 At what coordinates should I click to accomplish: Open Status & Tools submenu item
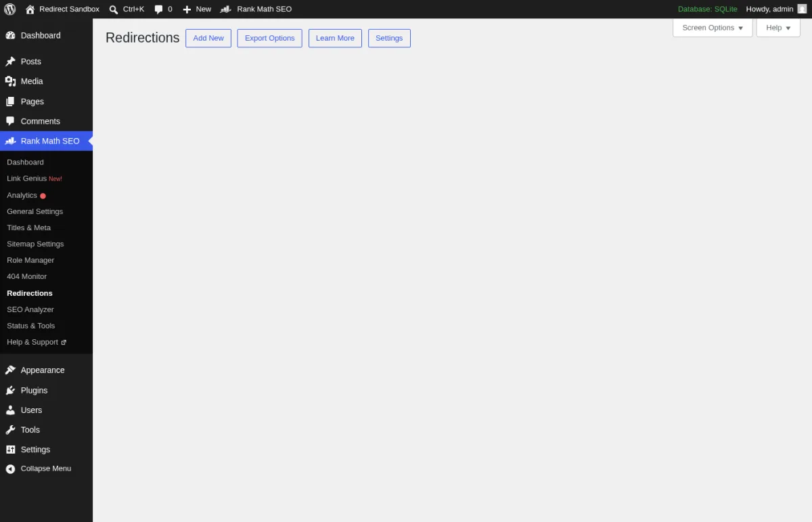click(x=30, y=326)
